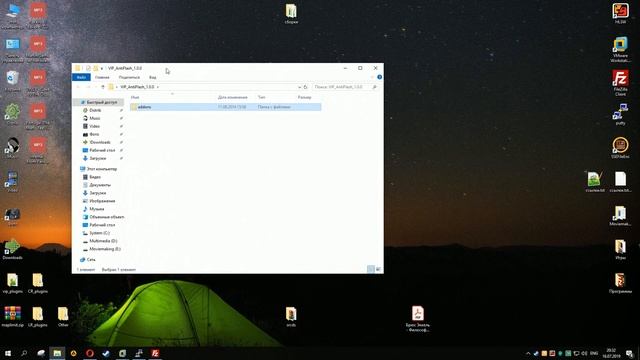Screen dimensions: 640x360
Task: Select UR_plugins folder on desktop
Action: pyautogui.click(x=38, y=317)
